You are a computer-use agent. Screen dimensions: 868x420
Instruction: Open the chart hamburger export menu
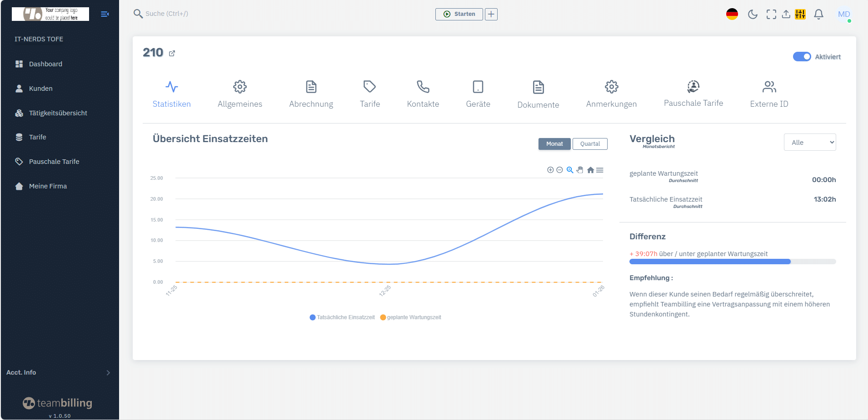pos(600,170)
